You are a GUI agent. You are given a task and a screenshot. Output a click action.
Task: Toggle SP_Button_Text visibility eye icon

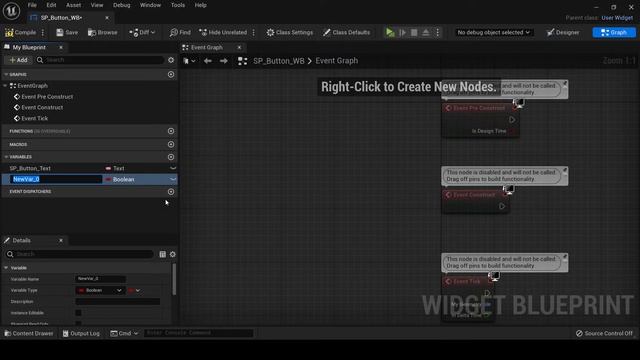click(x=173, y=168)
